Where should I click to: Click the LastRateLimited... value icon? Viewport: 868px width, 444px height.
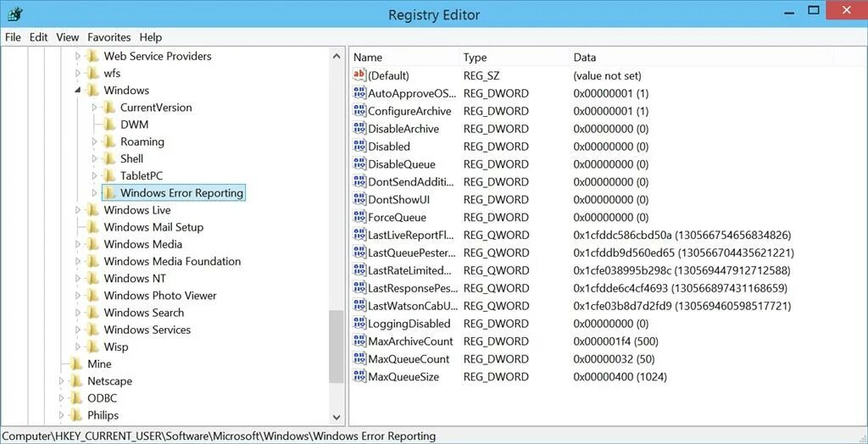tap(359, 270)
